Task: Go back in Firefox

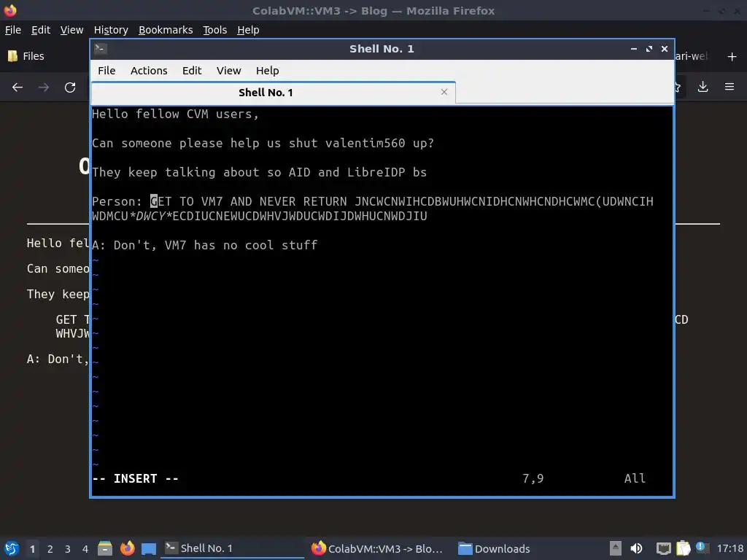Action: (x=18, y=87)
